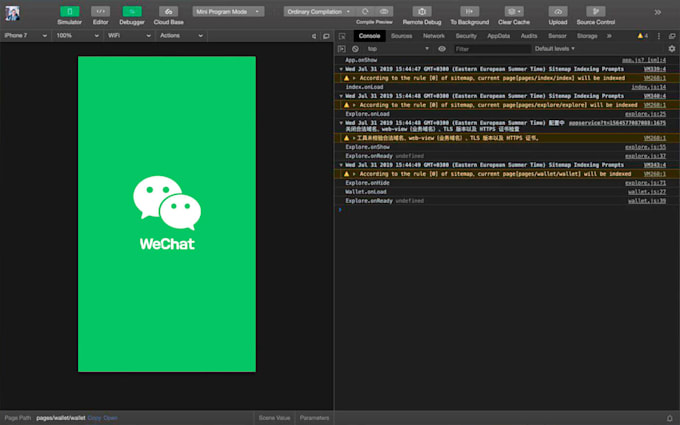Open the Clear Cache menu
This screenshot has height=425, width=680.
[514, 12]
